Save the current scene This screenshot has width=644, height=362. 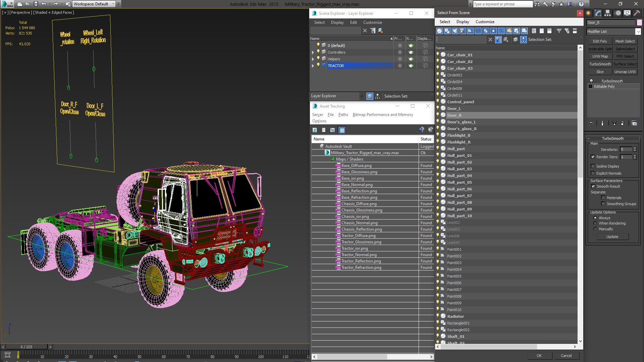[x=36, y=4]
